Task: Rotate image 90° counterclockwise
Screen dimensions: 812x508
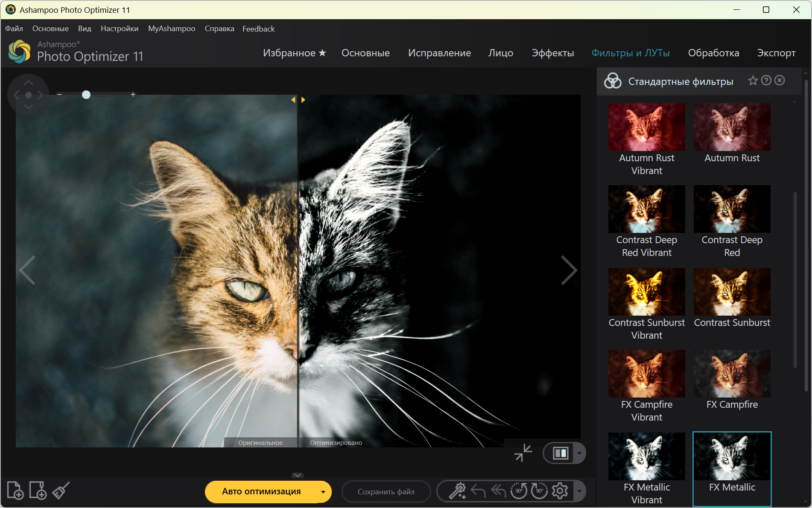Action: (x=519, y=491)
